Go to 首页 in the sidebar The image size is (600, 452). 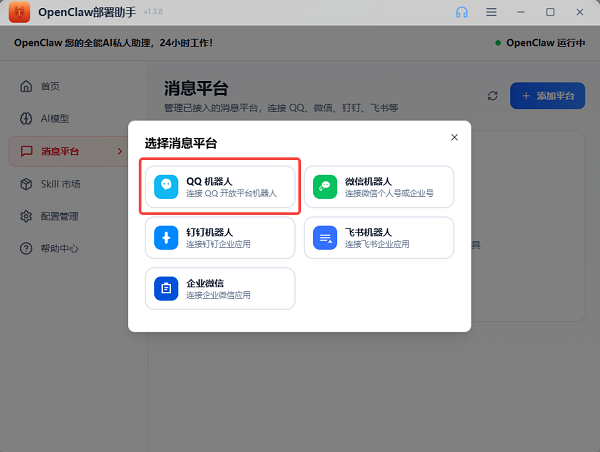(75, 86)
